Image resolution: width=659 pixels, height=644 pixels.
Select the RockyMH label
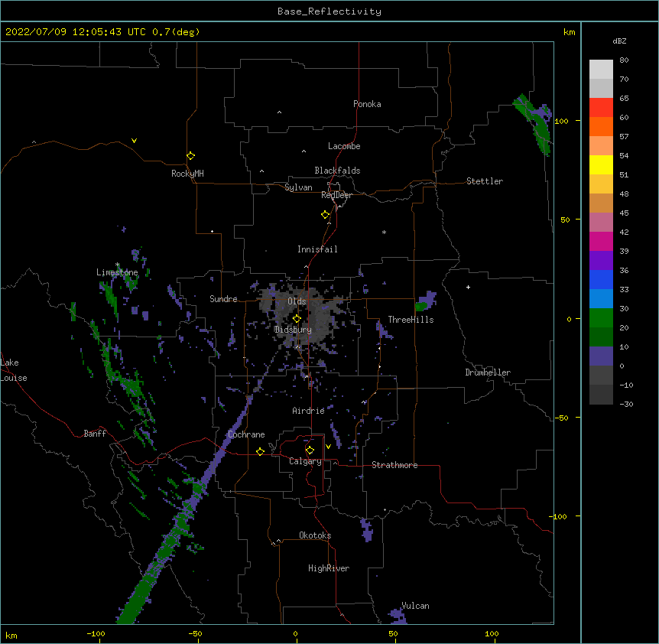point(187,174)
